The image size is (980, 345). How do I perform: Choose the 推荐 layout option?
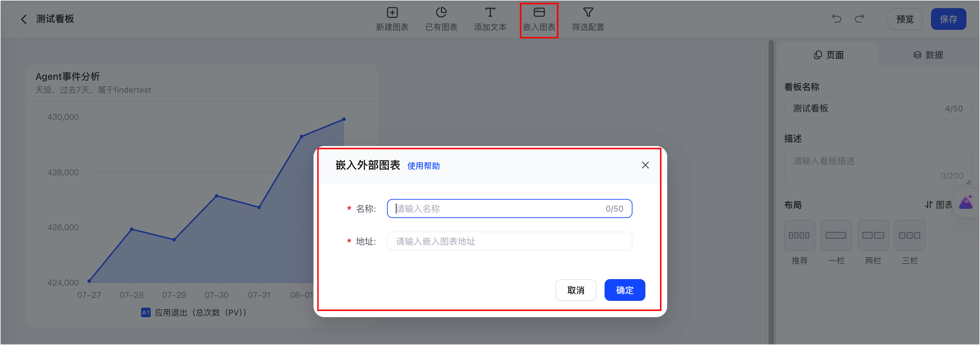(799, 235)
